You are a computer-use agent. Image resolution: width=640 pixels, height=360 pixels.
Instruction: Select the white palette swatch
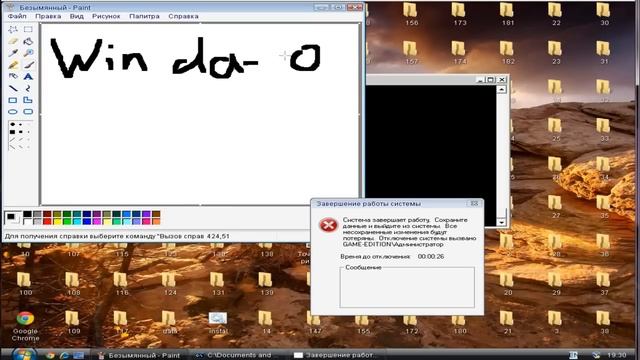[27, 221]
